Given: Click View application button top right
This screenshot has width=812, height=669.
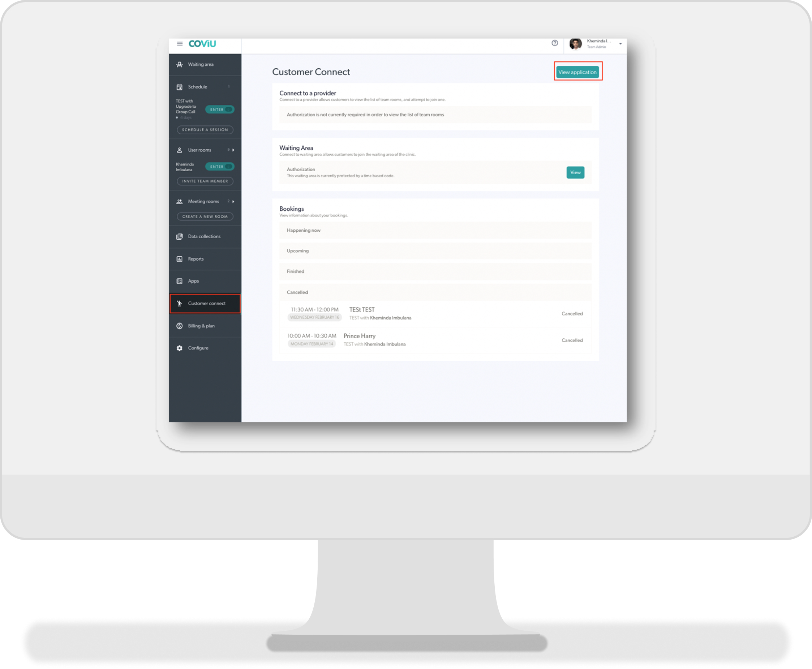Looking at the screenshot, I should [577, 72].
